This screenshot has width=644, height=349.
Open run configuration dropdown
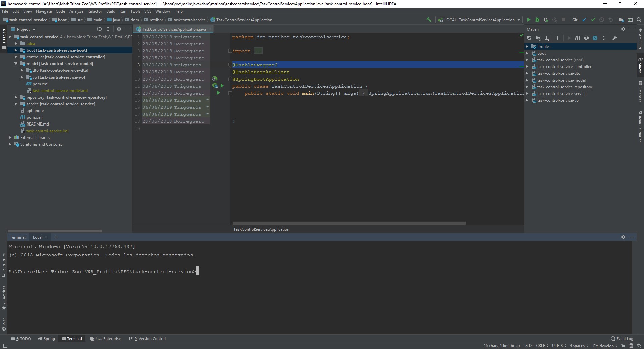click(x=479, y=20)
